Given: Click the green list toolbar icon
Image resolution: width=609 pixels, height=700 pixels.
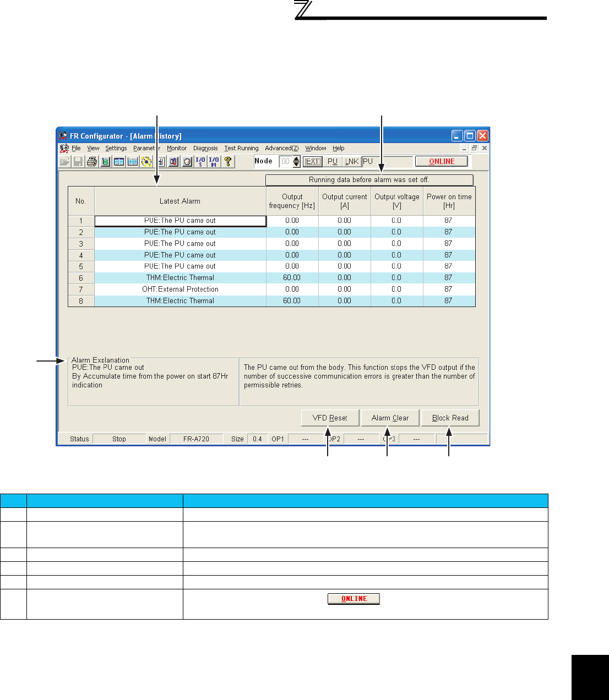Looking at the screenshot, I should point(105,161).
